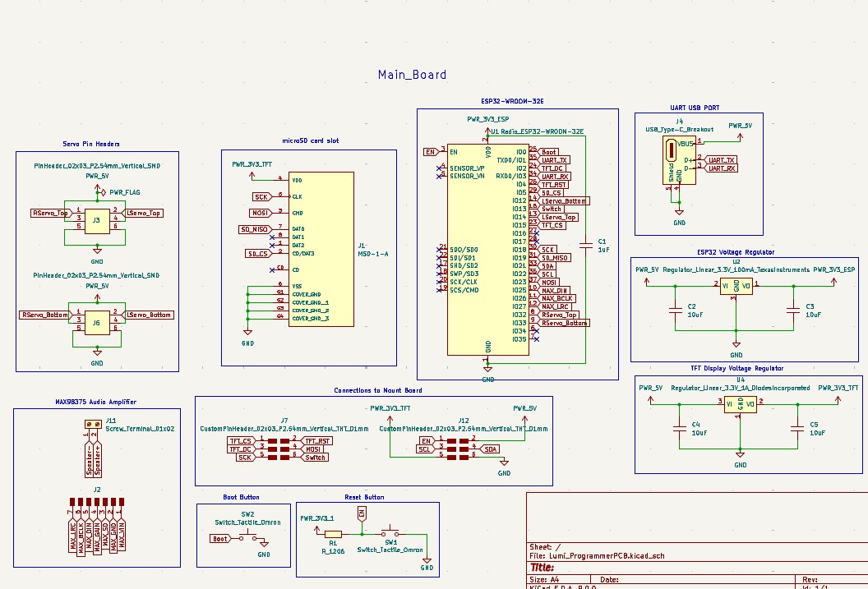Click the PWR_FLAG symbol near J3
868x589 pixels.
pos(103,192)
